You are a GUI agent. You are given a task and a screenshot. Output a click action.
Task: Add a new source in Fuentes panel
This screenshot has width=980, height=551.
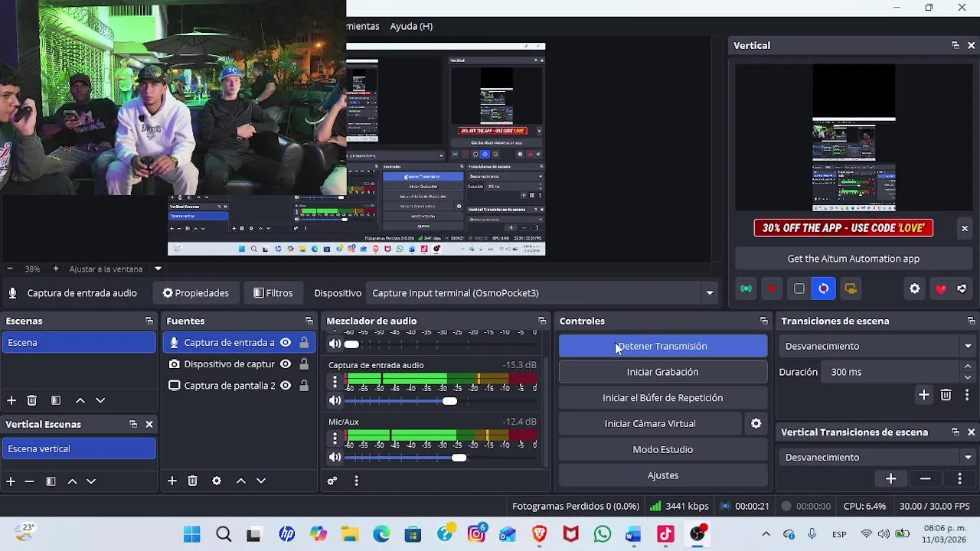coord(172,481)
